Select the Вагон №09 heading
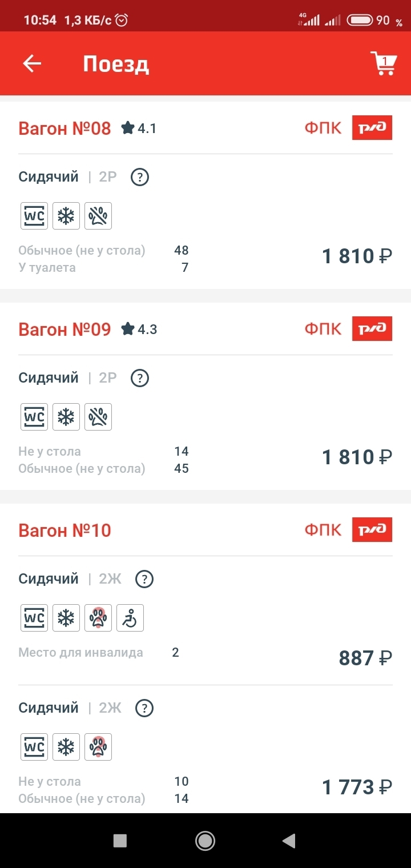This screenshot has width=411, height=868. click(65, 329)
